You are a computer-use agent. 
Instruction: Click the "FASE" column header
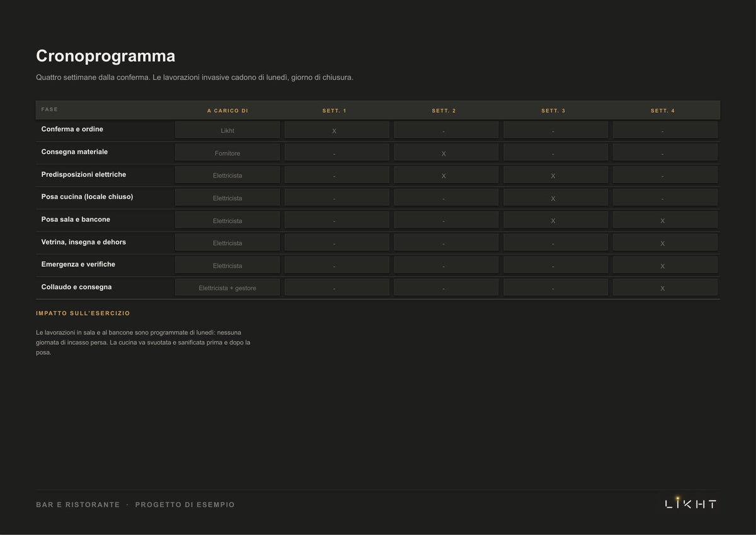[50, 110]
